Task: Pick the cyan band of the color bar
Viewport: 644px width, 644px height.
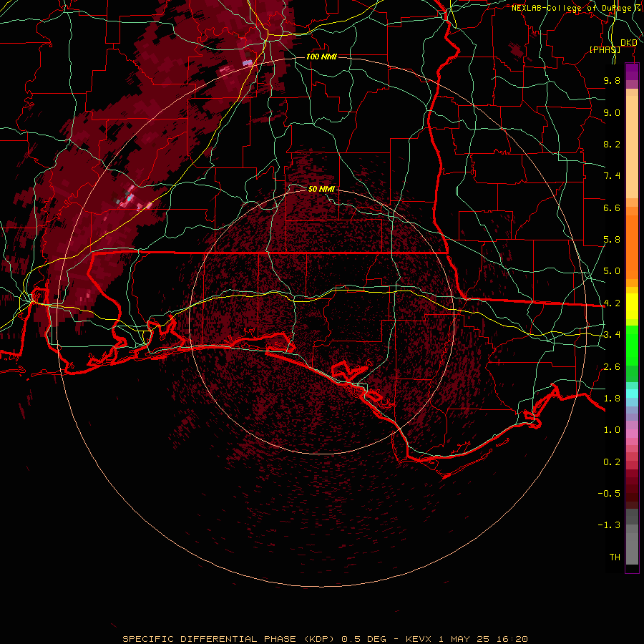Action: click(632, 394)
